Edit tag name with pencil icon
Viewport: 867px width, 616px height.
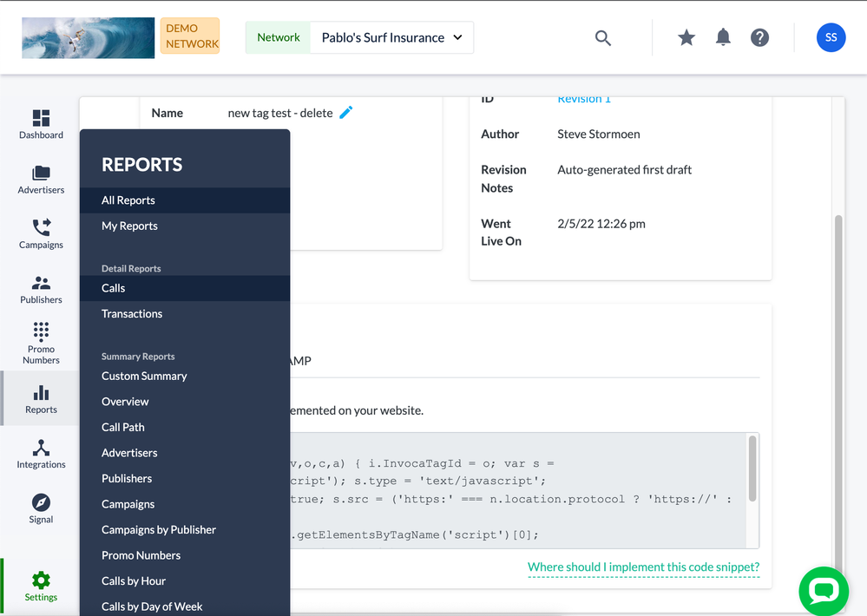coord(346,112)
